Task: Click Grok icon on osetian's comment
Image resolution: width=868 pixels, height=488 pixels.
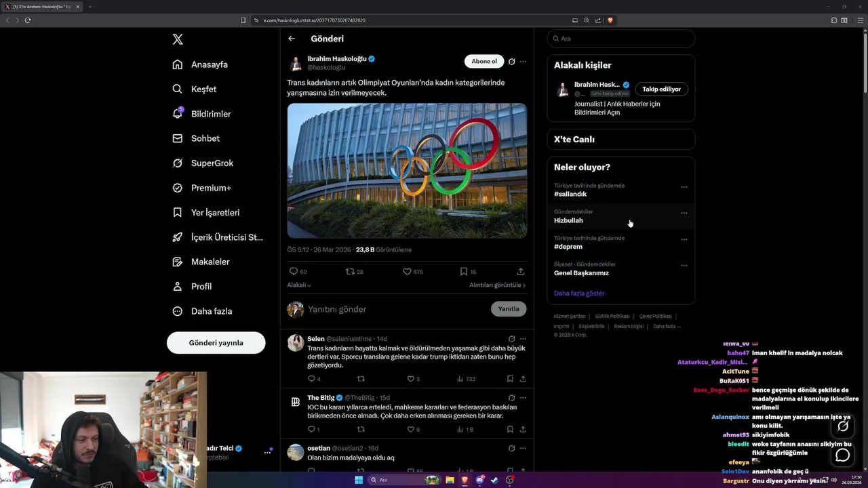Action: pos(512,448)
